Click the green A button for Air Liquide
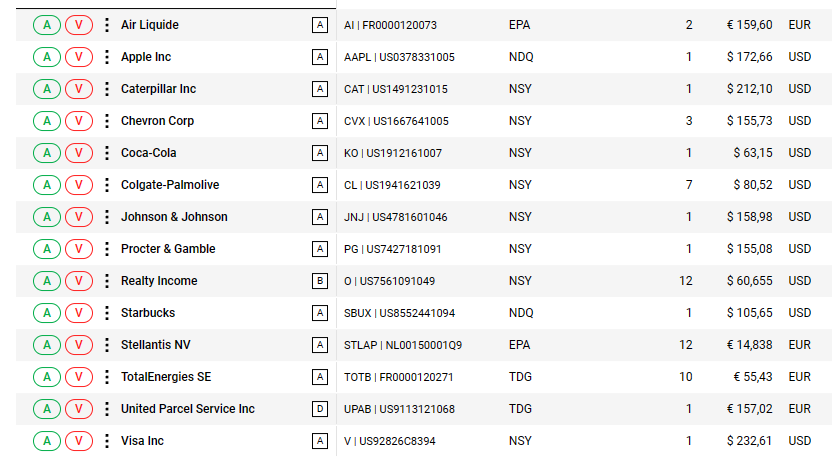The height and width of the screenshot is (464, 832). tap(47, 25)
